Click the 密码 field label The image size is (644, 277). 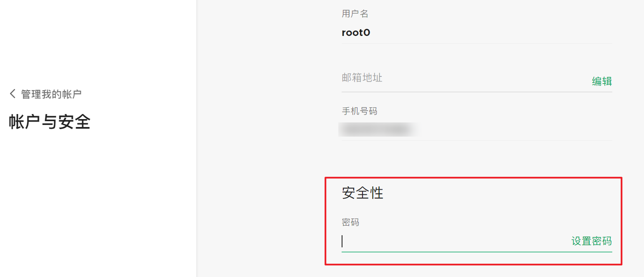pyautogui.click(x=350, y=222)
